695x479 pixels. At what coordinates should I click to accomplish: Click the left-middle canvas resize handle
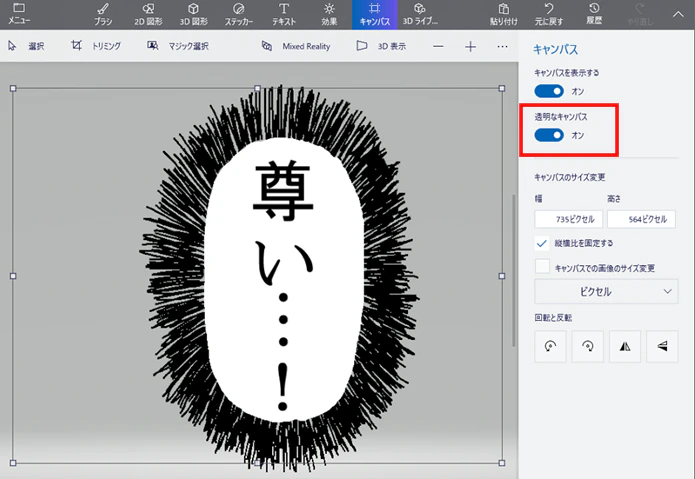[13, 276]
